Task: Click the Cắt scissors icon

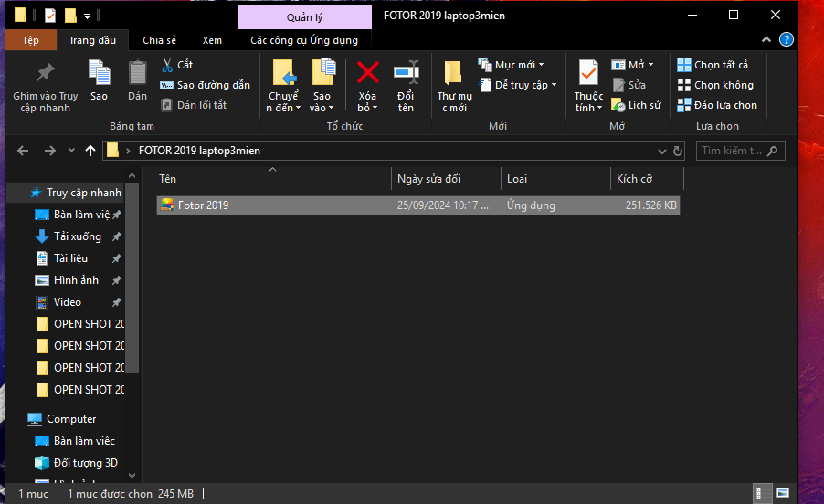Action: pos(167,65)
